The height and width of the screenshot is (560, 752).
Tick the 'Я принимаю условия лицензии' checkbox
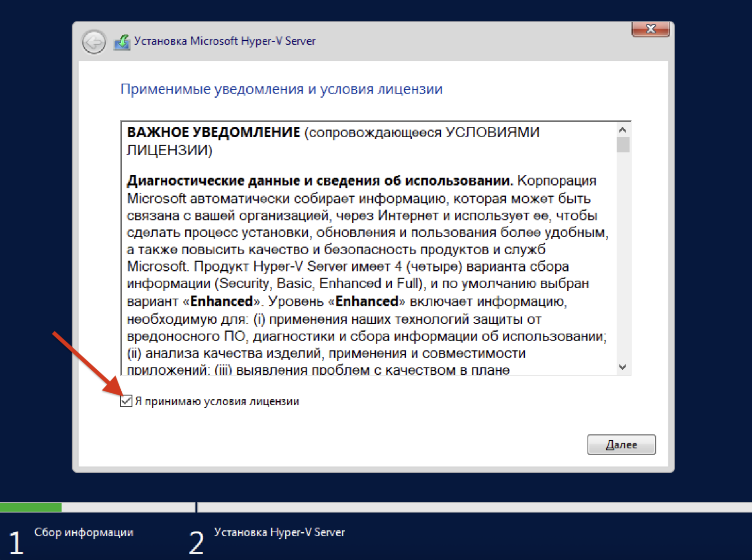click(x=126, y=401)
